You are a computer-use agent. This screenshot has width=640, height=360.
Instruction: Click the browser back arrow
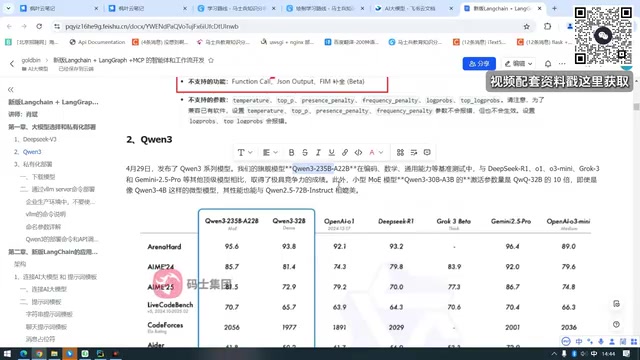pos(9,26)
